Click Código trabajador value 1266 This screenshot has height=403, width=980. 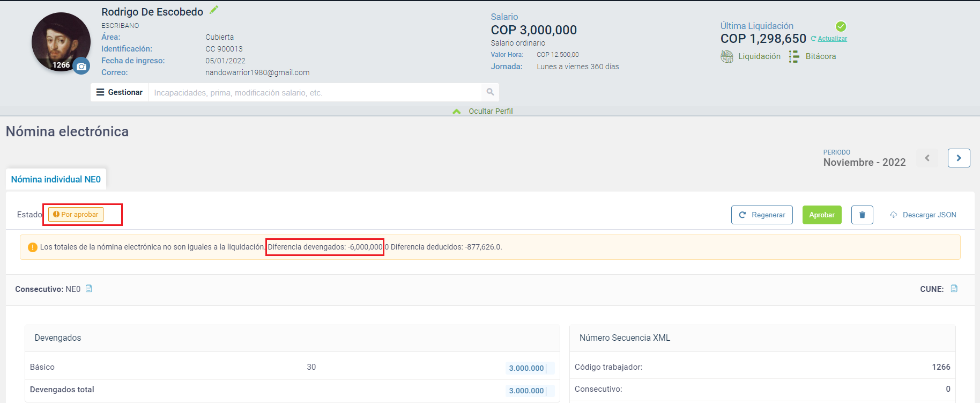coord(941,367)
